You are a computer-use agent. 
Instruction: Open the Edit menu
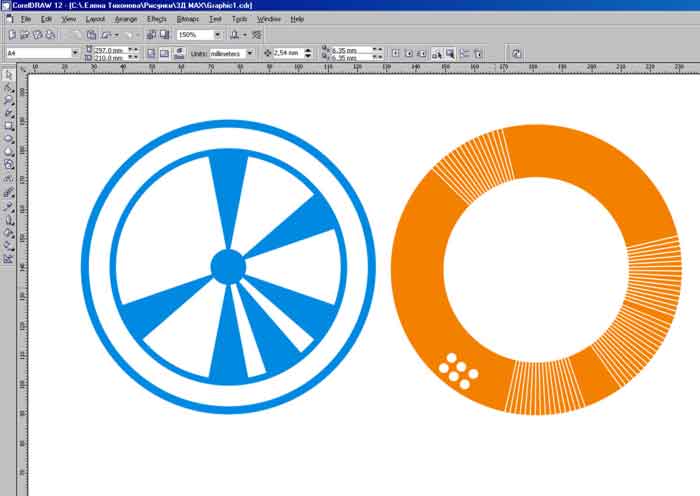pyautogui.click(x=46, y=19)
